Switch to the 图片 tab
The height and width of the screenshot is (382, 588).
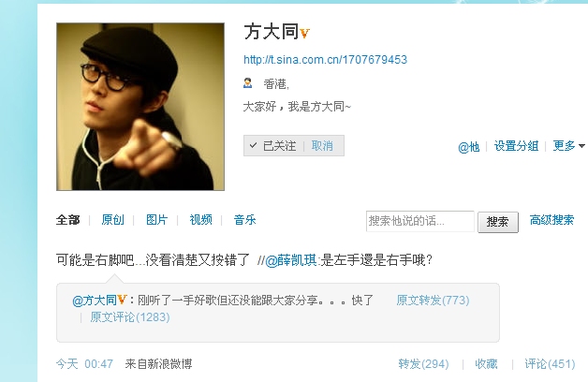pos(156,220)
